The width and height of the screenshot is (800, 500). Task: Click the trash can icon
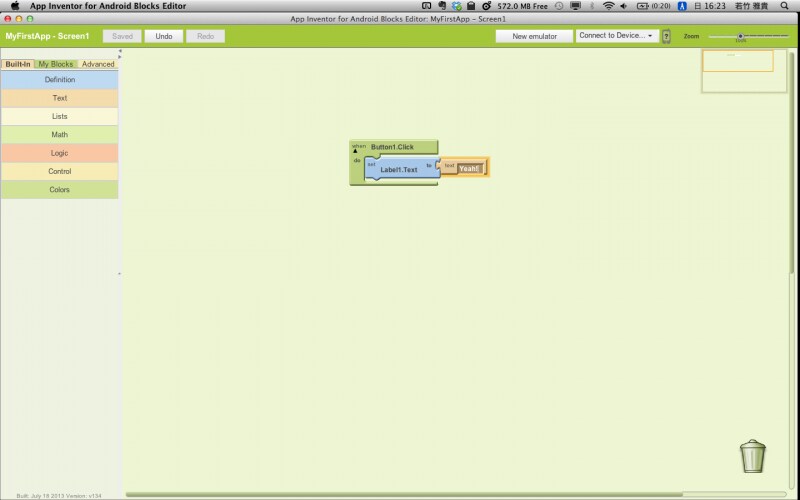click(x=753, y=456)
